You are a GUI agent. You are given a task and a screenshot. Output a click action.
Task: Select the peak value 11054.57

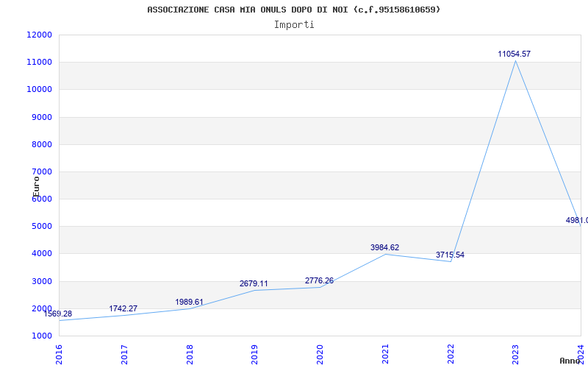click(x=514, y=54)
